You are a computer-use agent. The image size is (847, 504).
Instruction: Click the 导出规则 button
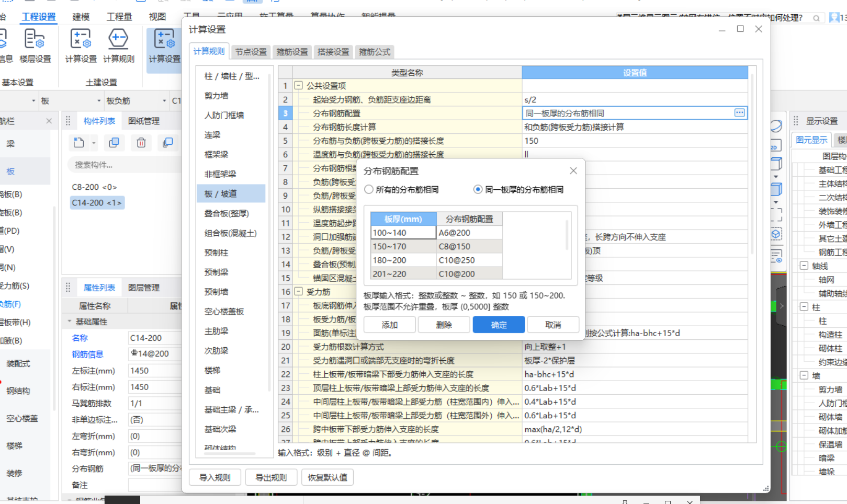[271, 477]
